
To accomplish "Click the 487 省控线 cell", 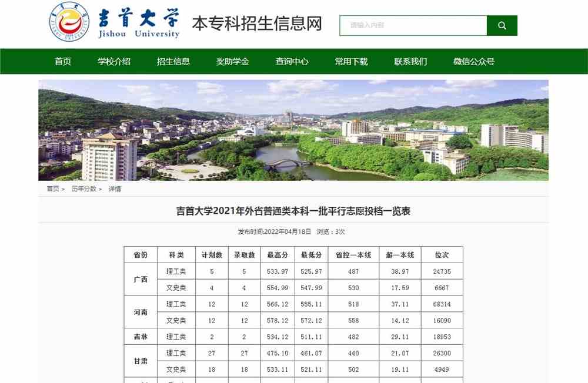I will (353, 271).
